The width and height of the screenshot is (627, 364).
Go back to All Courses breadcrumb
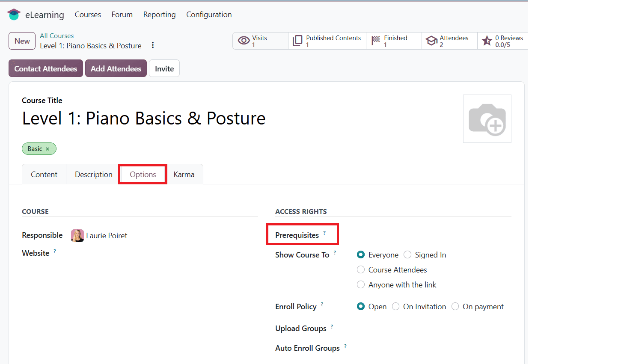point(57,36)
